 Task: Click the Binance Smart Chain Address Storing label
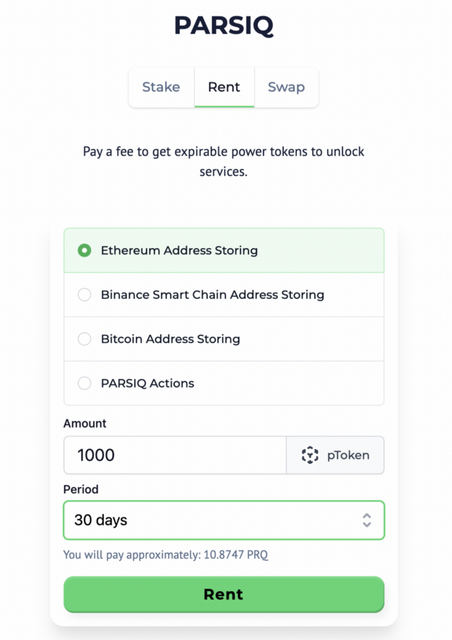pos(213,294)
